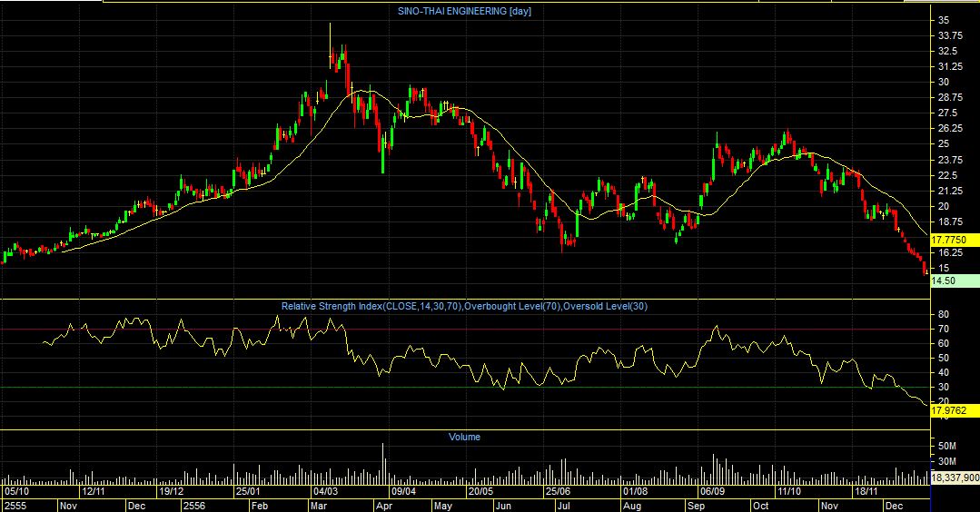
Task: Click the Volume panel title
Action: pos(464,437)
